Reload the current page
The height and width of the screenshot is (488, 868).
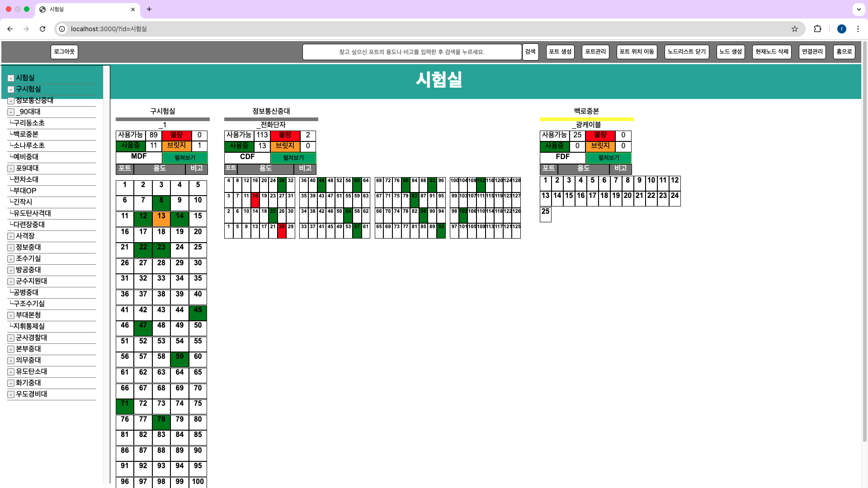pyautogui.click(x=42, y=29)
